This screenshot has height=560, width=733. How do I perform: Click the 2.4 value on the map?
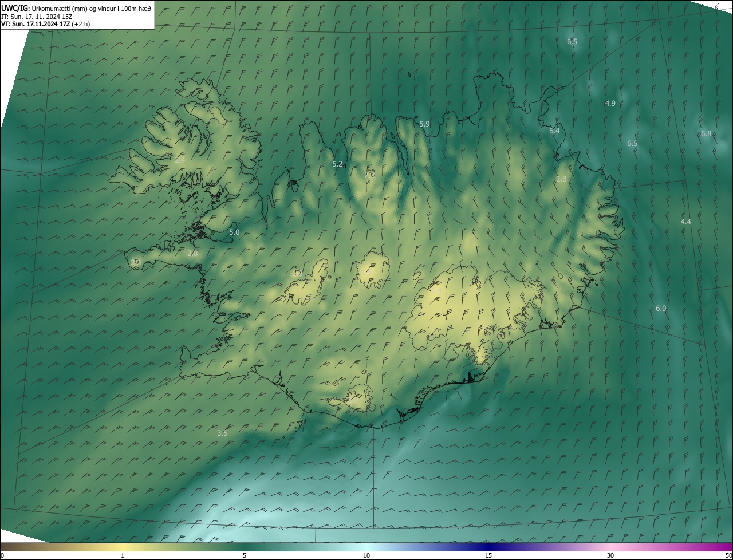180,160
